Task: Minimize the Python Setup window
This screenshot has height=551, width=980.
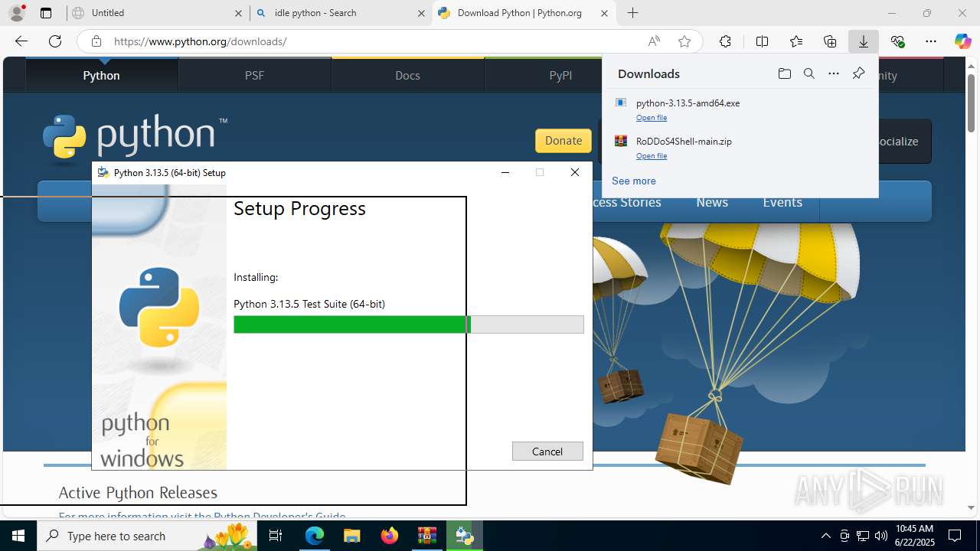Action: coord(505,172)
